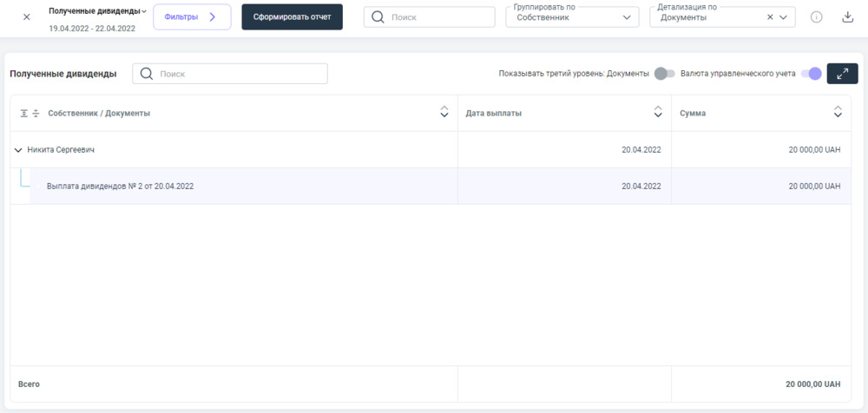This screenshot has width=868, height=413.
Task: Open the Полученные дивиденды report selector
Action: (97, 11)
